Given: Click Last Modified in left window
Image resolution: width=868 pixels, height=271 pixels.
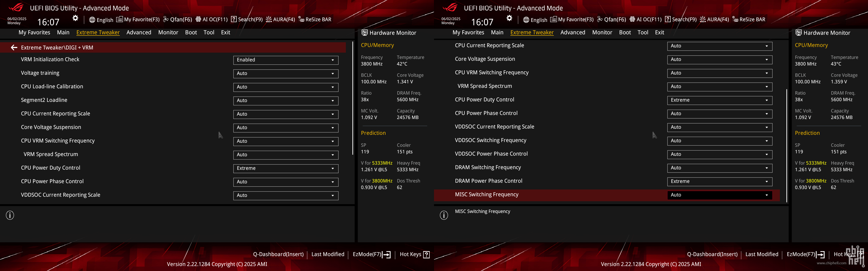Looking at the screenshot, I should (x=328, y=255).
